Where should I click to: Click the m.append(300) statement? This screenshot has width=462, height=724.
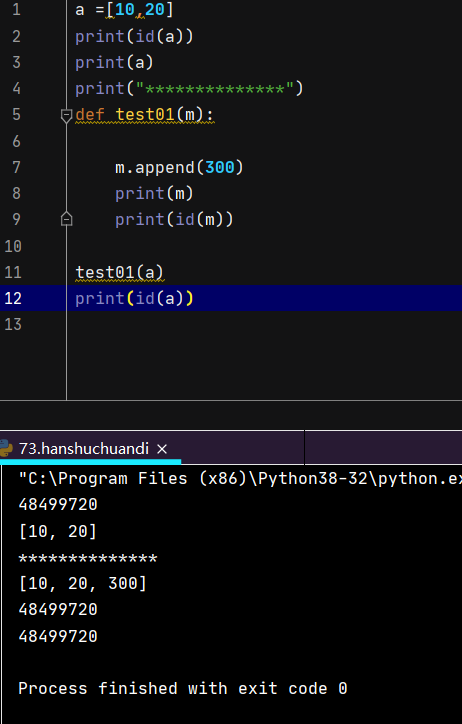[179, 167]
